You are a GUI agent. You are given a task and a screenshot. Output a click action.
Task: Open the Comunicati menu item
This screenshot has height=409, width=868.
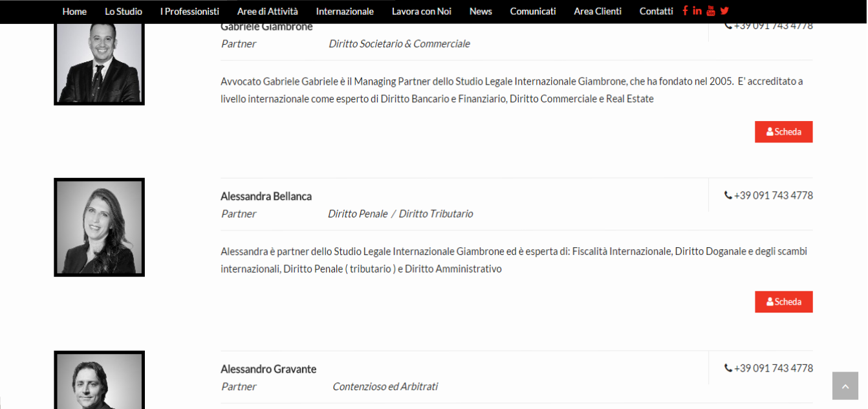533,11
